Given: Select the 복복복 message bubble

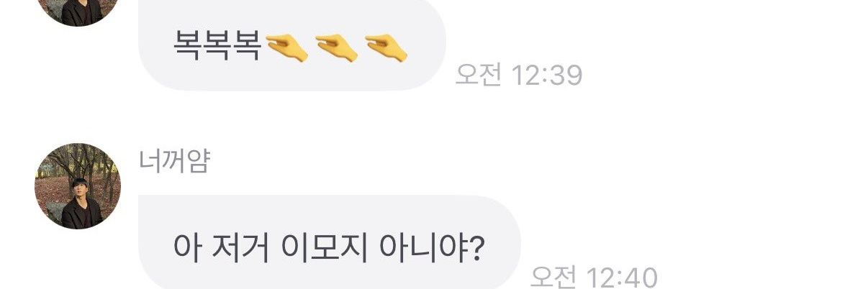Looking at the screenshot, I should [292, 45].
